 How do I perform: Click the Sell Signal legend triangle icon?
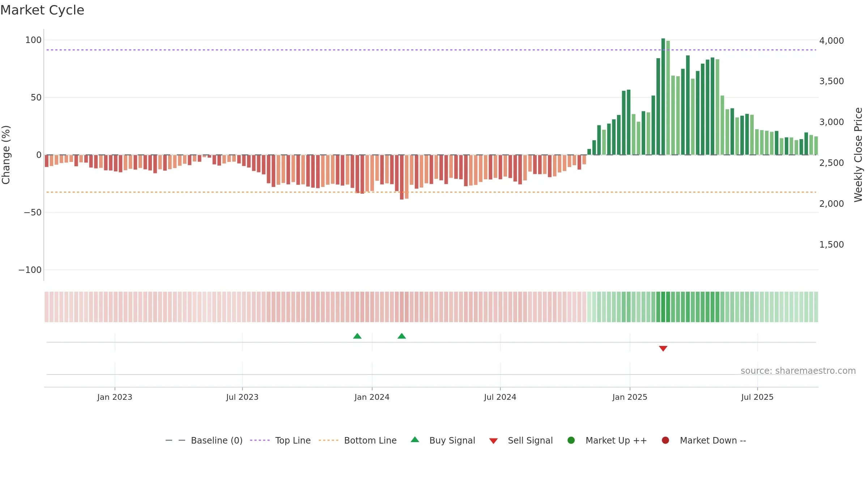point(493,441)
